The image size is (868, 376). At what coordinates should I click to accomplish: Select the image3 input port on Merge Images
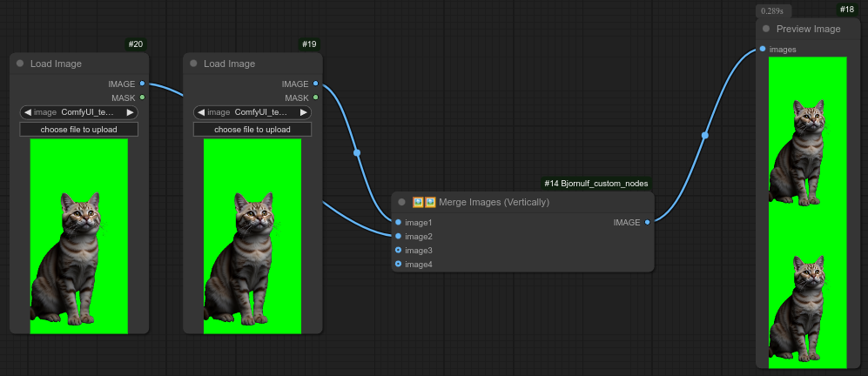pyautogui.click(x=399, y=250)
